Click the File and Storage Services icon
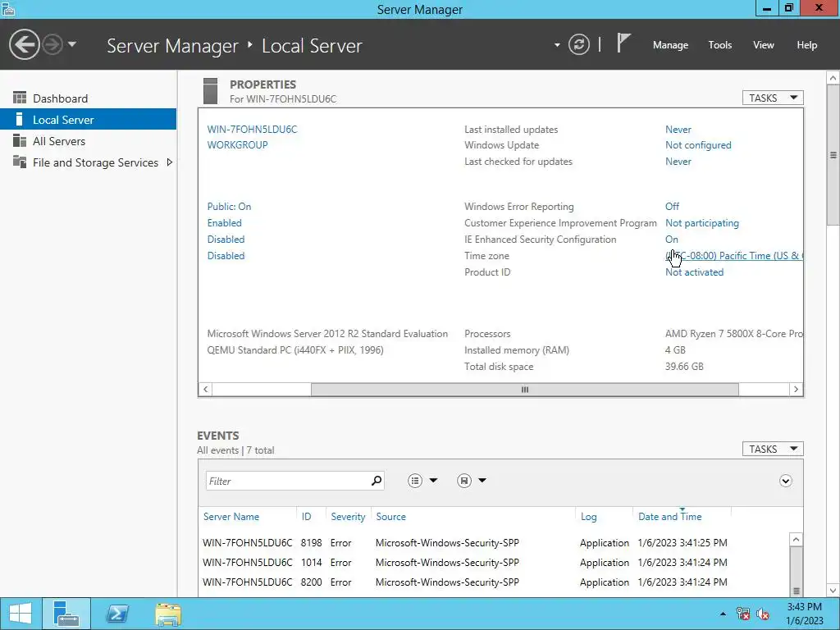 (20, 162)
